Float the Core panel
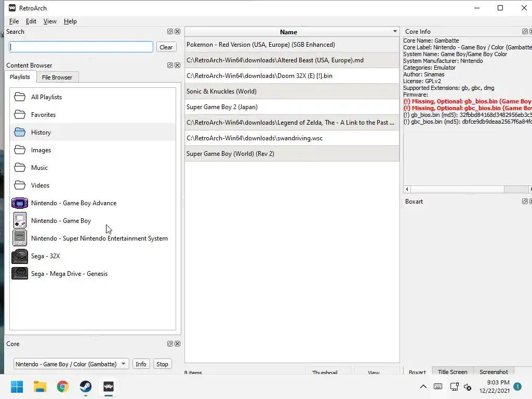The height and width of the screenshot is (399, 532). point(170,344)
